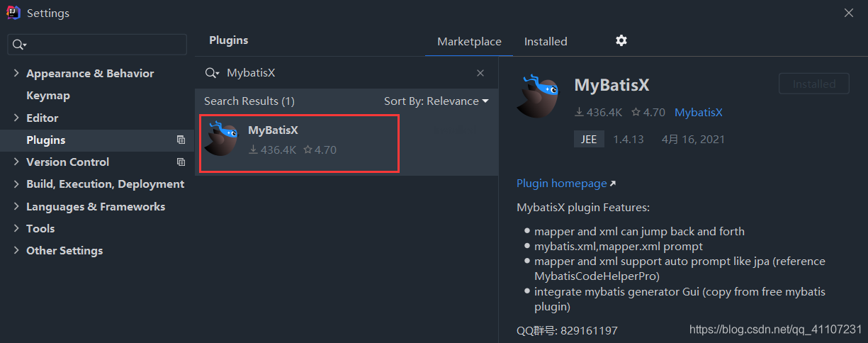Clear the plugin search text with X
868x343 pixels.
[x=480, y=73]
